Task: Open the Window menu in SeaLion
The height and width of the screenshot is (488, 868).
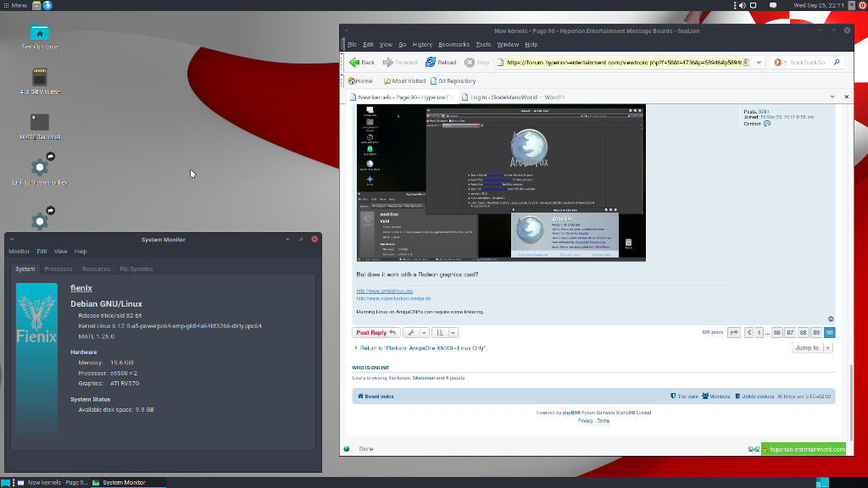Action: pyautogui.click(x=508, y=45)
